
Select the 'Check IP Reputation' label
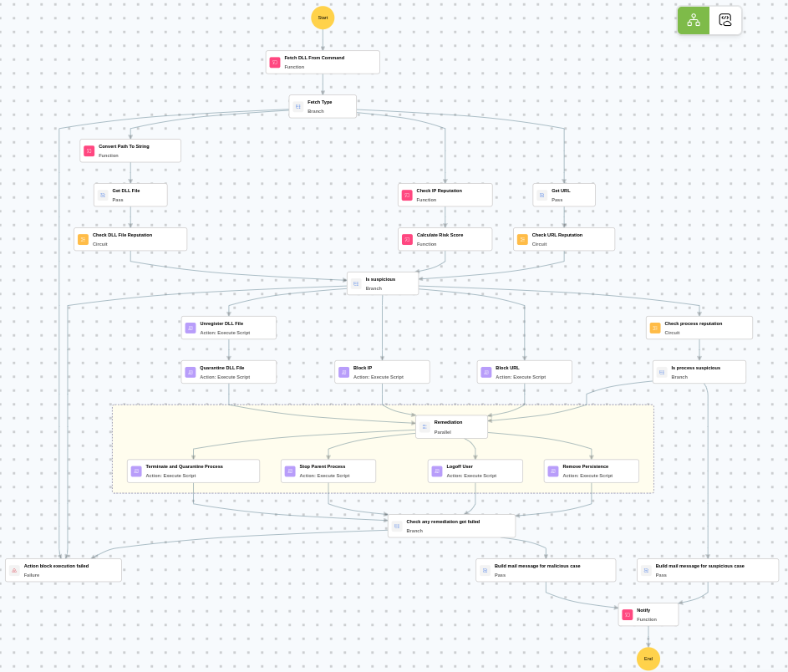click(x=440, y=191)
